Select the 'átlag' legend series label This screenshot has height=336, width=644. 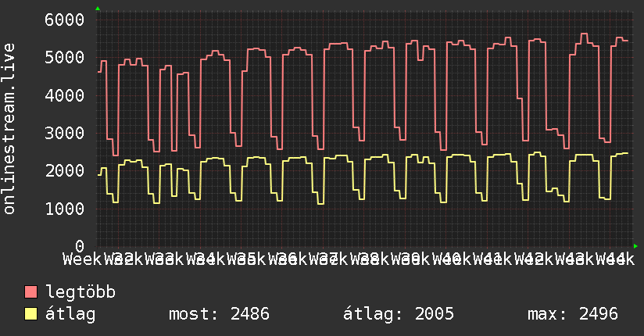click(70, 314)
